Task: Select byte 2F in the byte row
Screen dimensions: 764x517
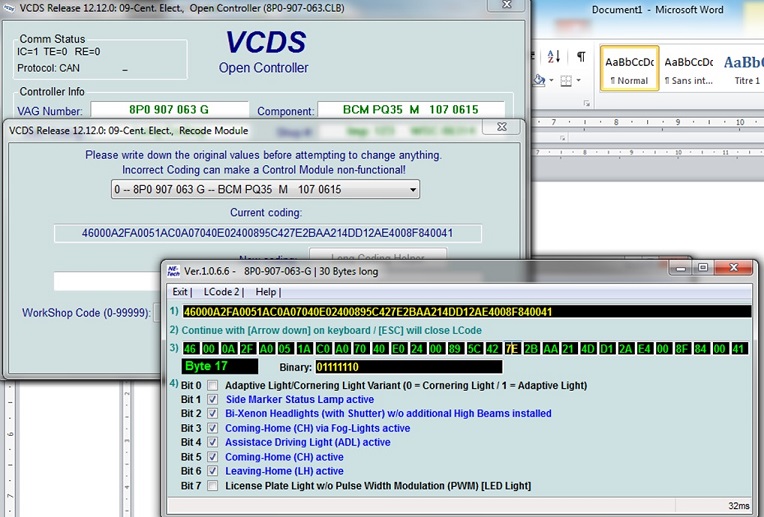Action: point(247,348)
